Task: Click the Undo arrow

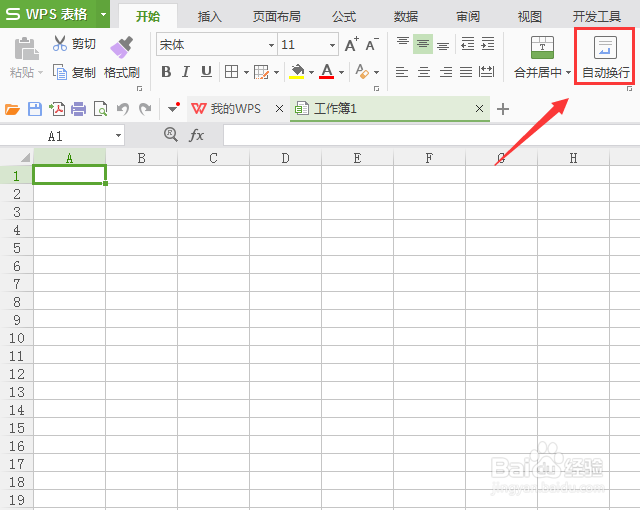Action: point(122,109)
